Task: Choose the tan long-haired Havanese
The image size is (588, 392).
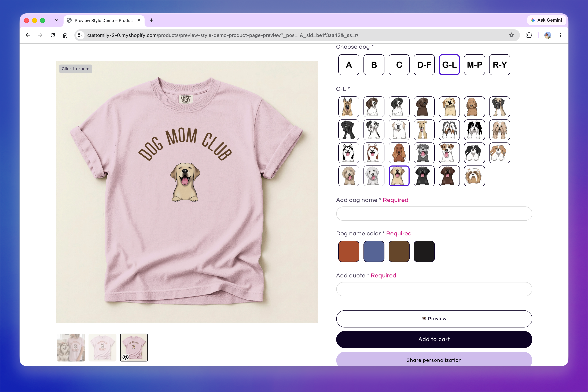Action: point(500,130)
